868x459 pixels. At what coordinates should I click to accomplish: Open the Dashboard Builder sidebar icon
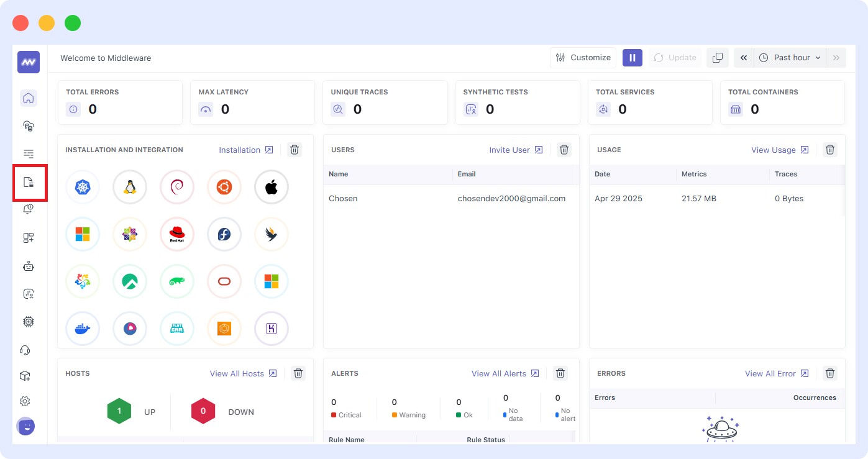pyautogui.click(x=29, y=237)
